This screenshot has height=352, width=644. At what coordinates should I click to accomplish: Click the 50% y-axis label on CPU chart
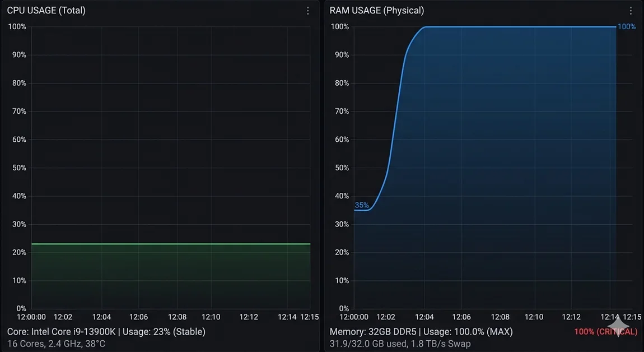point(19,168)
